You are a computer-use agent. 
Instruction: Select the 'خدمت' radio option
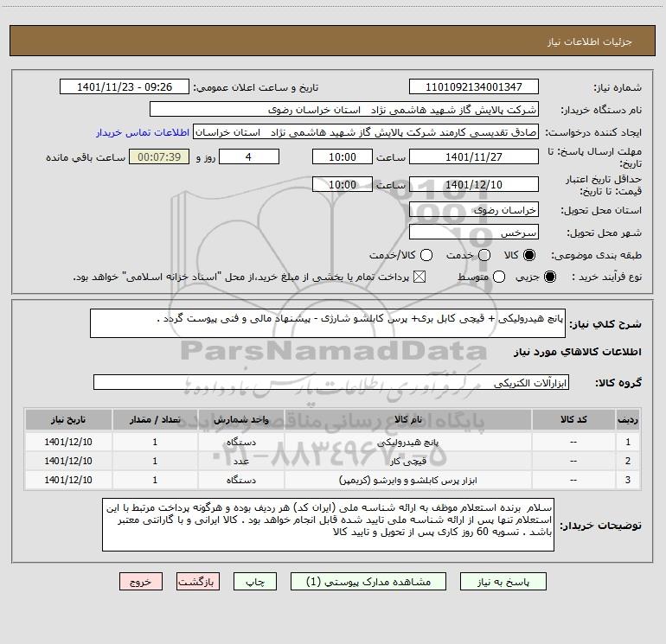pos(484,255)
